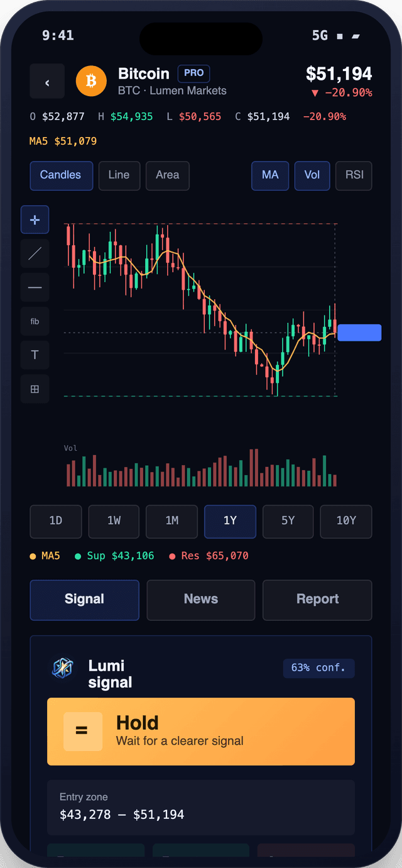Tap the Hold signal banner
Viewport: 402px width, 868px height.
click(x=201, y=732)
